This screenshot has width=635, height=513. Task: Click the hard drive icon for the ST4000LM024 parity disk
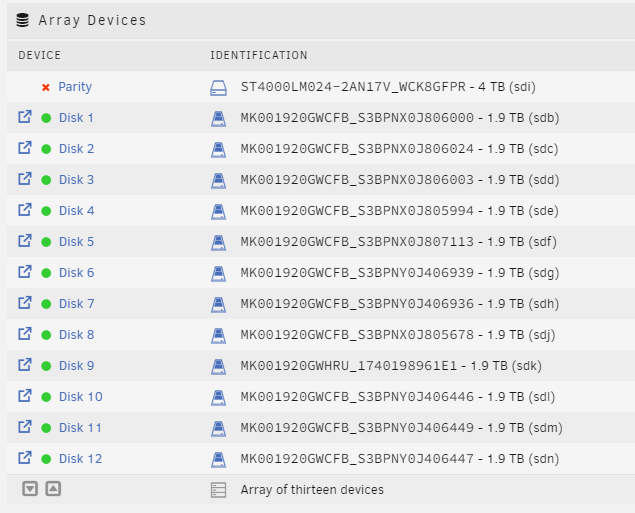[x=218, y=88]
